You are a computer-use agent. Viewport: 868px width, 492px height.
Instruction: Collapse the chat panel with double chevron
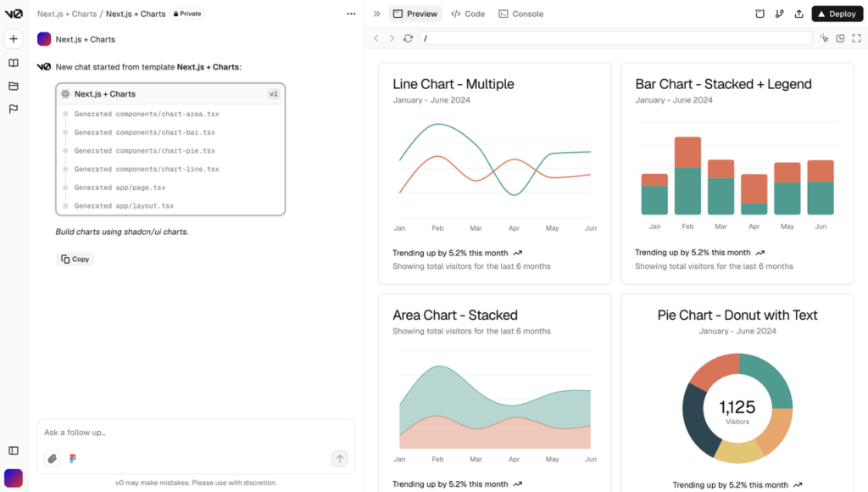point(377,14)
